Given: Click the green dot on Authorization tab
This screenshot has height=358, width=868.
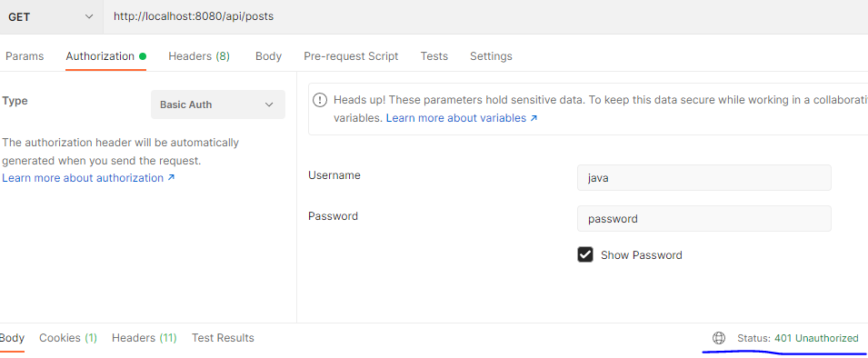Looking at the screenshot, I should coord(143,56).
